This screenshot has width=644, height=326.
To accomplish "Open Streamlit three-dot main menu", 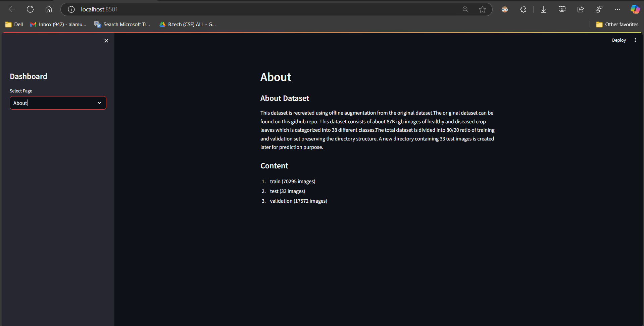I will pyautogui.click(x=635, y=40).
